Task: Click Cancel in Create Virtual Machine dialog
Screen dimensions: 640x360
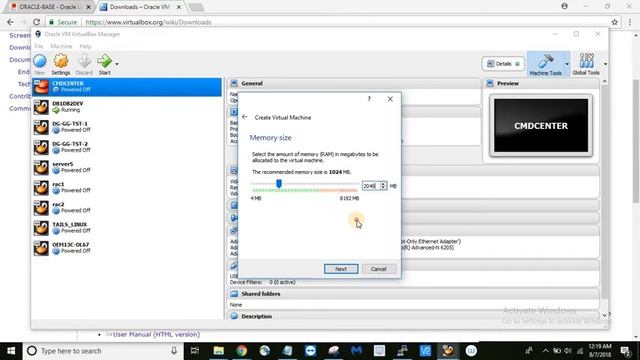Action: pyautogui.click(x=378, y=269)
